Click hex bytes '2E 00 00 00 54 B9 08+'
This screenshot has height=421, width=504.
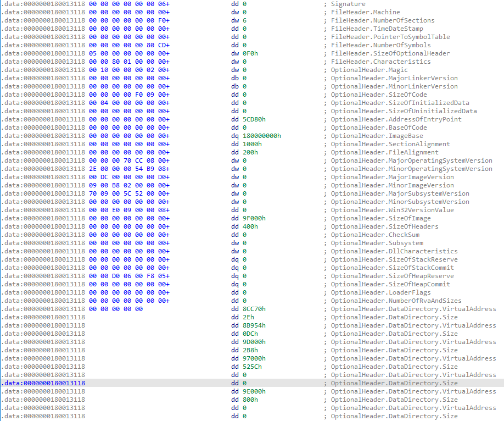tap(129, 169)
